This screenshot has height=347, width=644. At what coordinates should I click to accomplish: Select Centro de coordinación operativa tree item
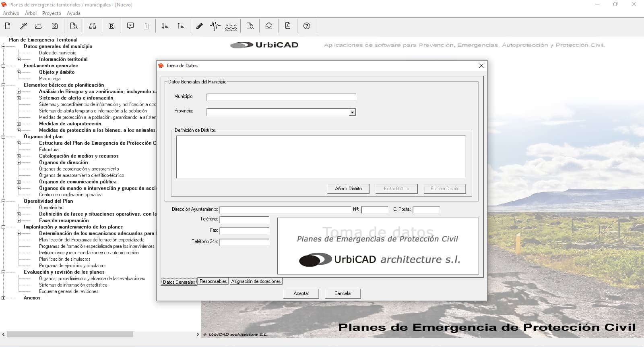tap(71, 195)
